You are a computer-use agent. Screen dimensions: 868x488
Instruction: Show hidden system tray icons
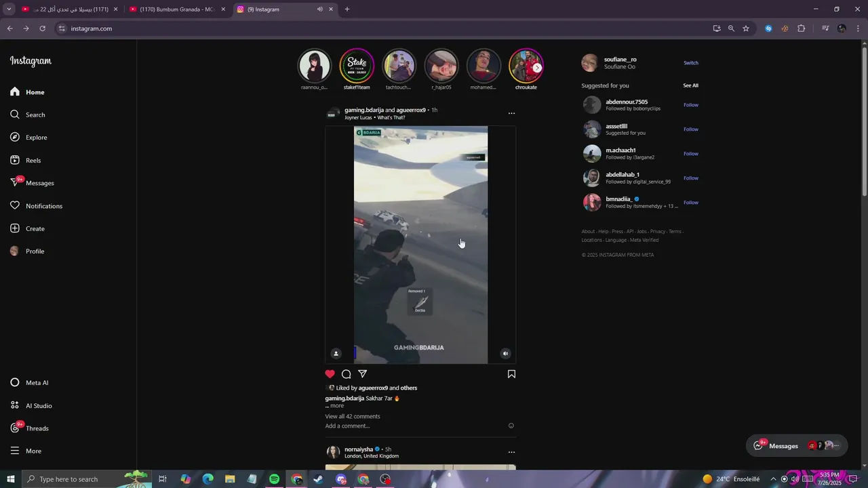(773, 479)
